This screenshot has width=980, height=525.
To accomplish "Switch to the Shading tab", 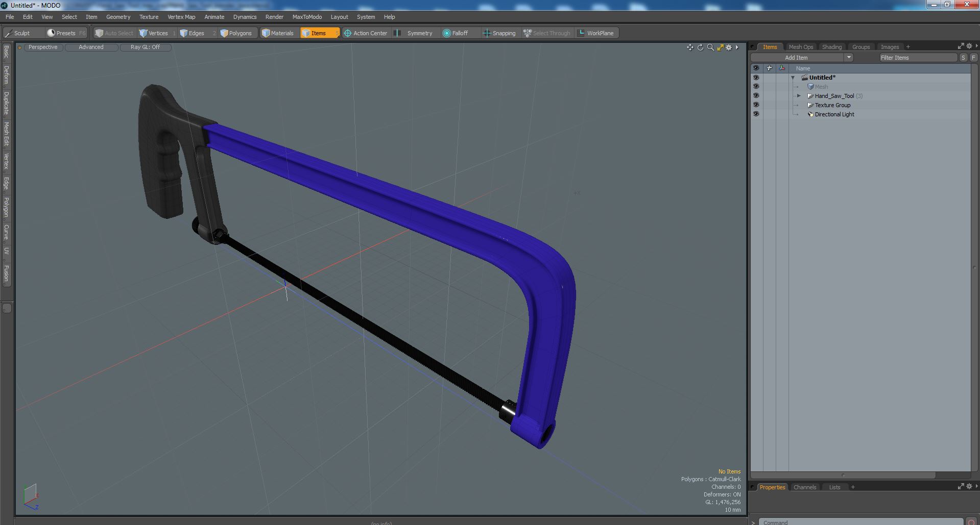I will [x=831, y=47].
